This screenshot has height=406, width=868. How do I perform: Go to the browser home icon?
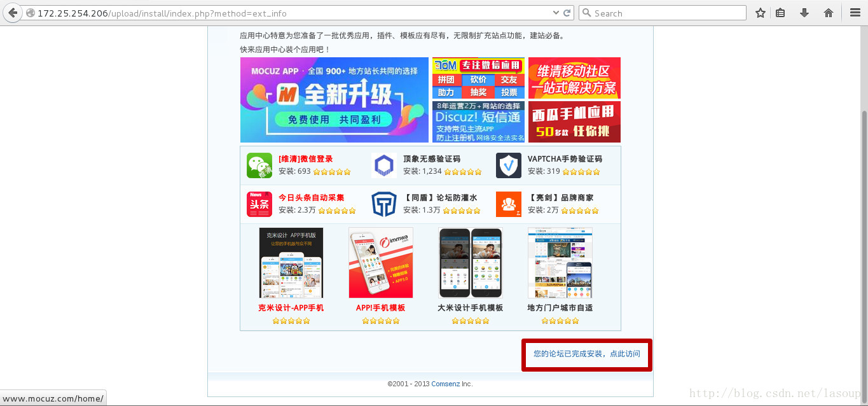(x=829, y=13)
